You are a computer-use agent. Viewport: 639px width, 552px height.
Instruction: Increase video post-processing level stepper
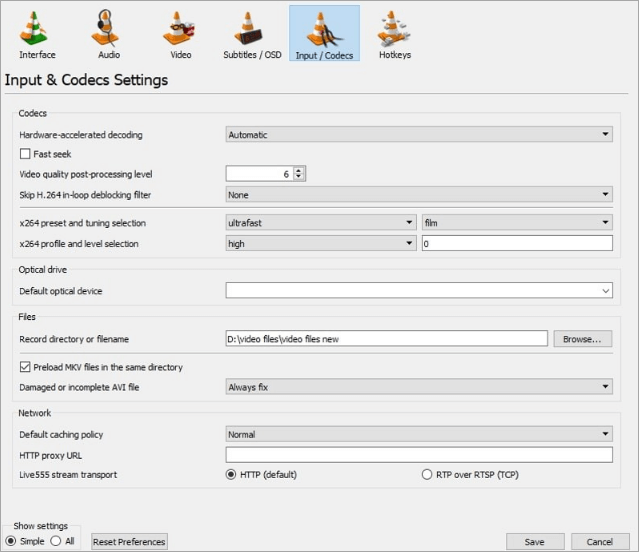(299, 171)
